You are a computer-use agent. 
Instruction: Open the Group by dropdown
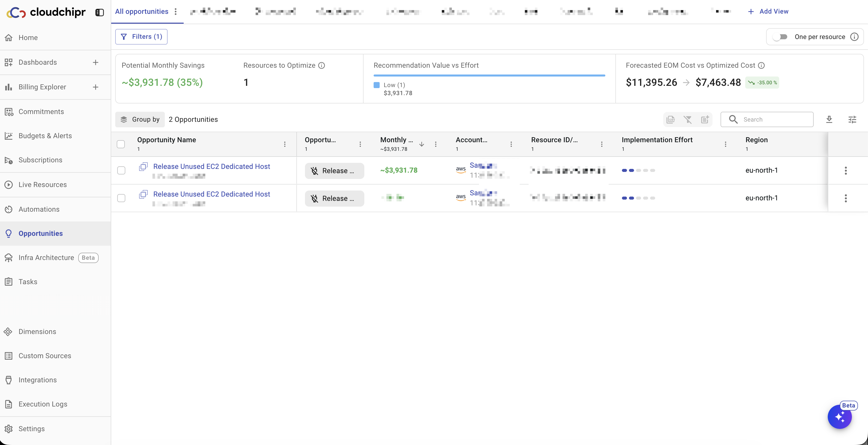pyautogui.click(x=140, y=119)
